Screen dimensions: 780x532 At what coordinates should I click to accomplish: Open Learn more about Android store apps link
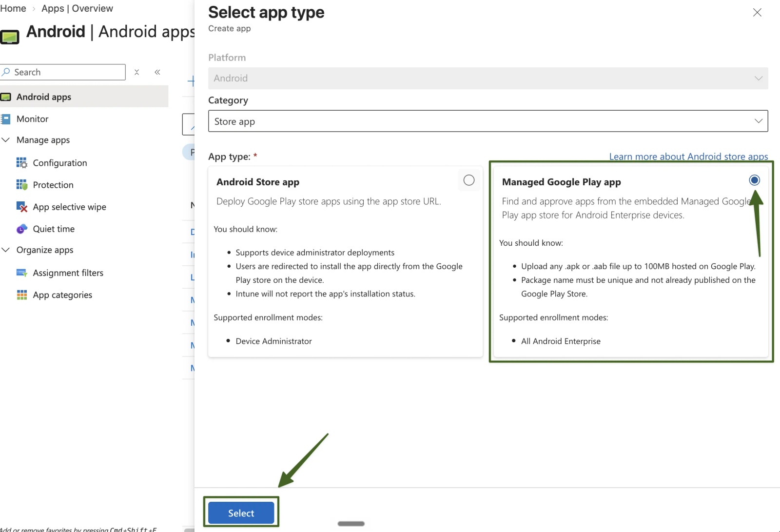(688, 157)
